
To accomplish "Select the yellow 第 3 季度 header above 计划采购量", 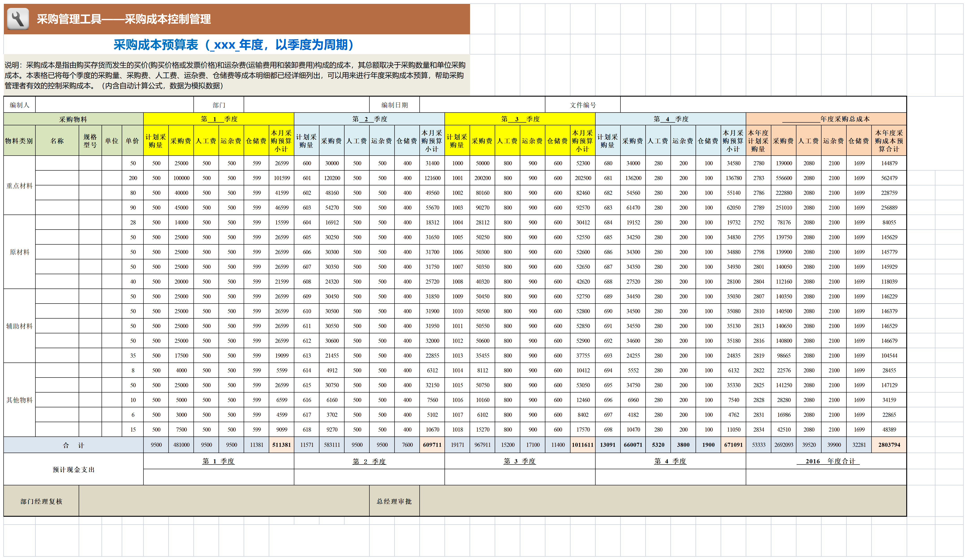I will coord(520,119).
